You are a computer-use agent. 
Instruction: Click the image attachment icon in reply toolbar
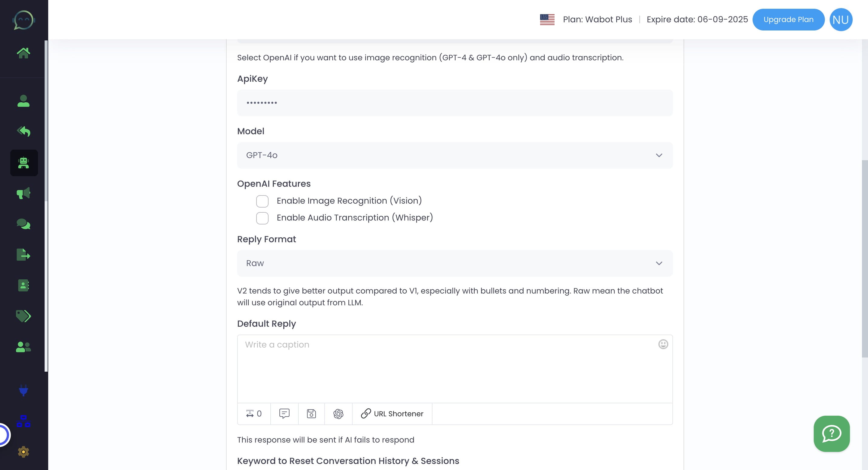311,413
